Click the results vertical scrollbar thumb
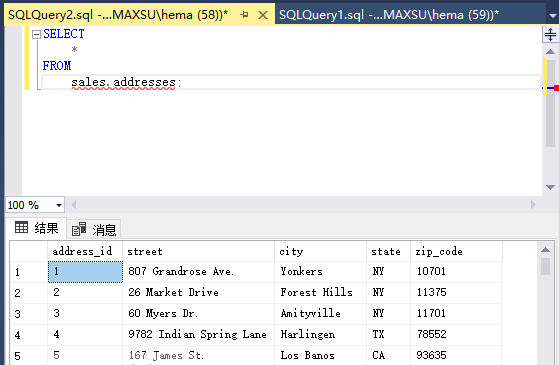 pyautogui.click(x=545, y=266)
